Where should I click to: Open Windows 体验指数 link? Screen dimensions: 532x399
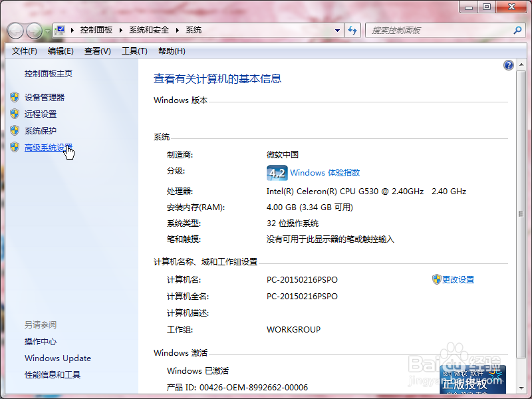325,173
